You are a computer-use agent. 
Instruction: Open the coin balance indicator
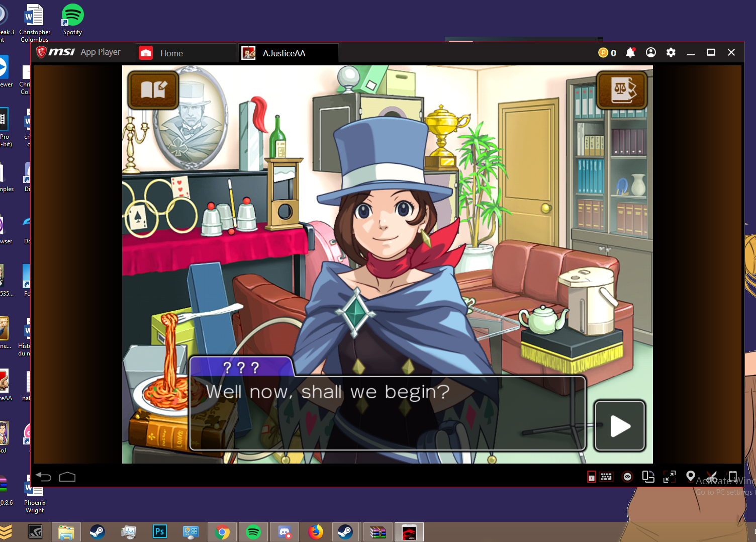click(x=607, y=53)
